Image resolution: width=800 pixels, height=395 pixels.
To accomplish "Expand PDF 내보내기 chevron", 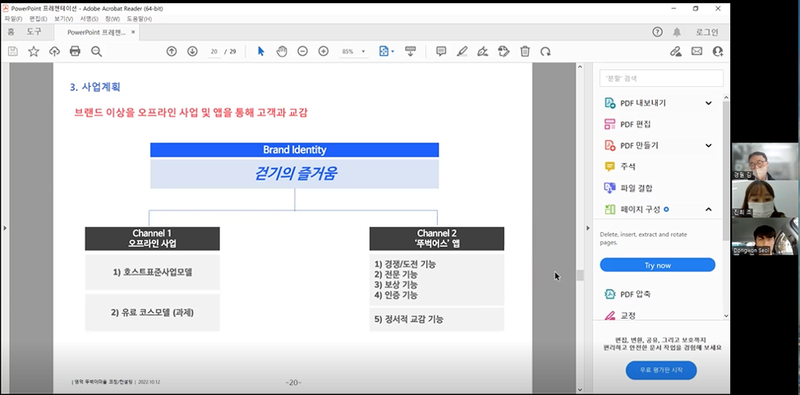I will (709, 103).
